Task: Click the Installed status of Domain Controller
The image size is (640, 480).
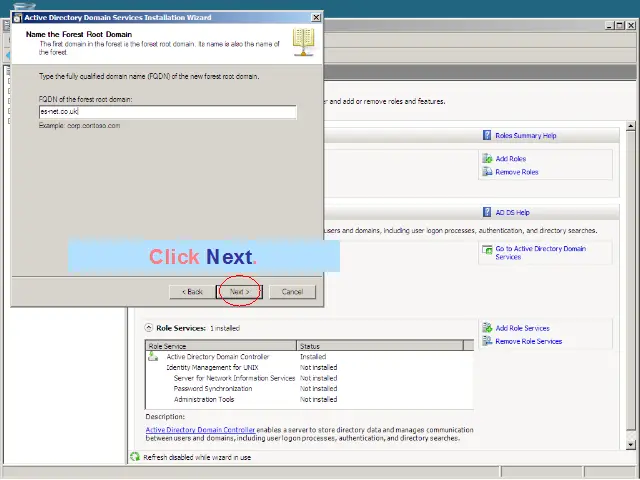Action: click(313, 357)
